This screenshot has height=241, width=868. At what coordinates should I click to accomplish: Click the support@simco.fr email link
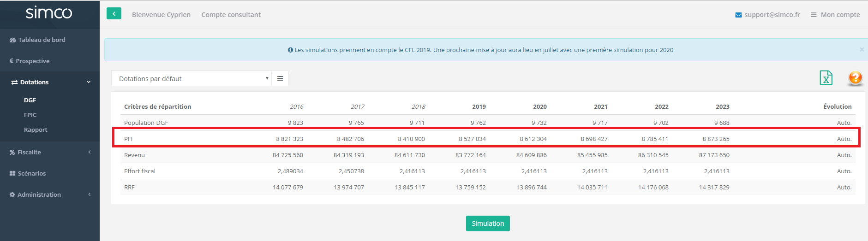[767, 15]
